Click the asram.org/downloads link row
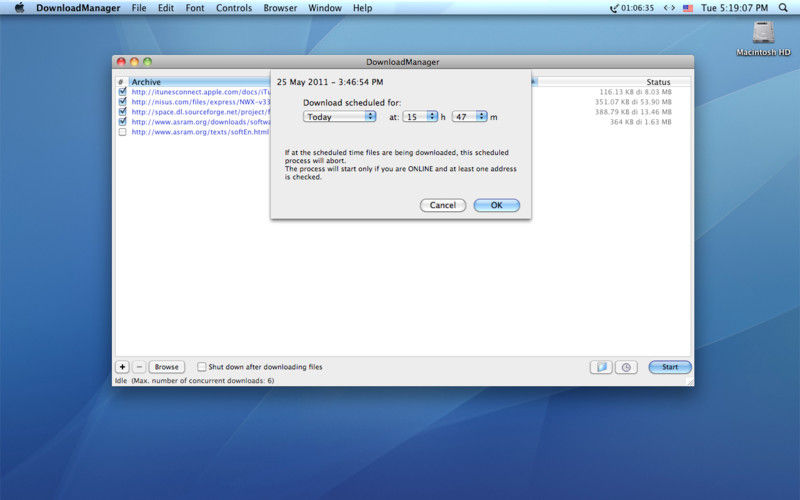 click(201, 121)
